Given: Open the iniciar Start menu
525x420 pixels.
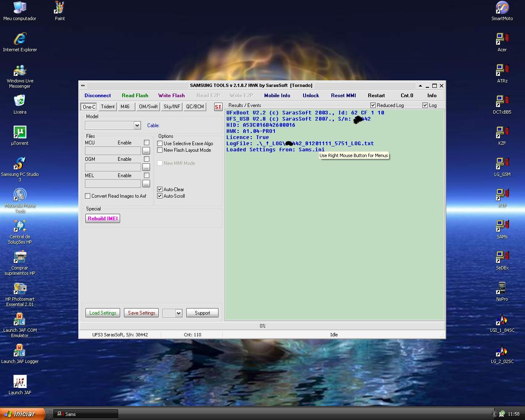Looking at the screenshot, I should tap(23, 414).
